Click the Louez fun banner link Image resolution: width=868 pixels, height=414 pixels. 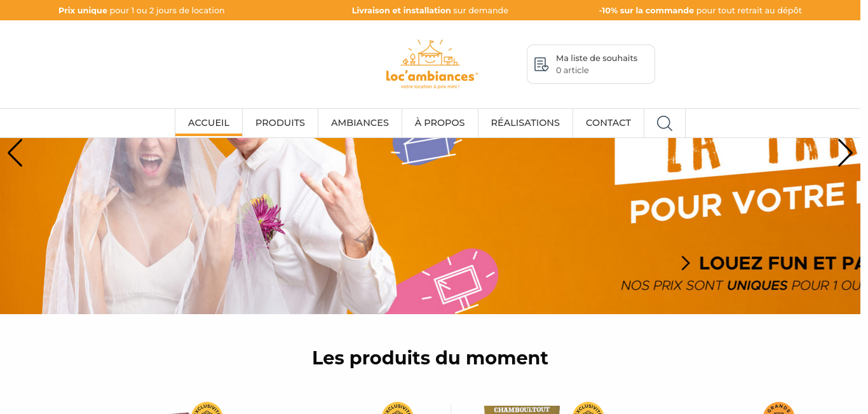tap(770, 263)
